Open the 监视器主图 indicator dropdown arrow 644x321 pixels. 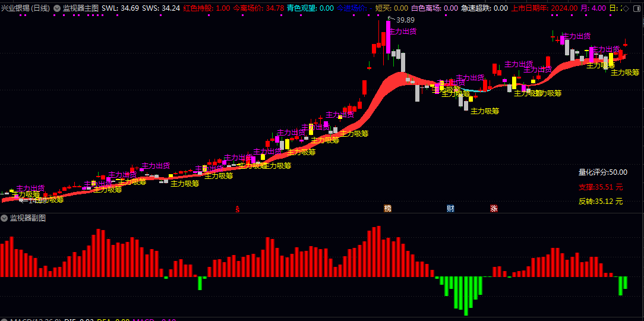pyautogui.click(x=57, y=8)
